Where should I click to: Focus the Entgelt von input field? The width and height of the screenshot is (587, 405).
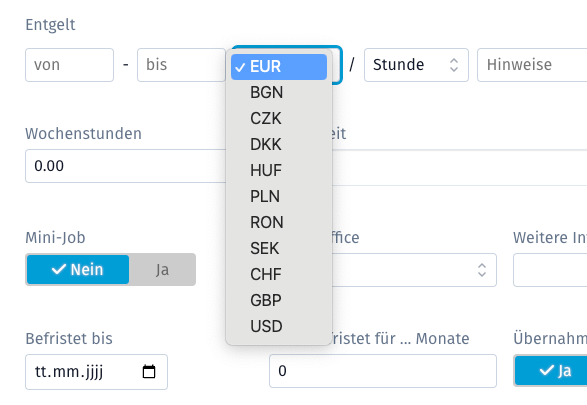point(69,65)
